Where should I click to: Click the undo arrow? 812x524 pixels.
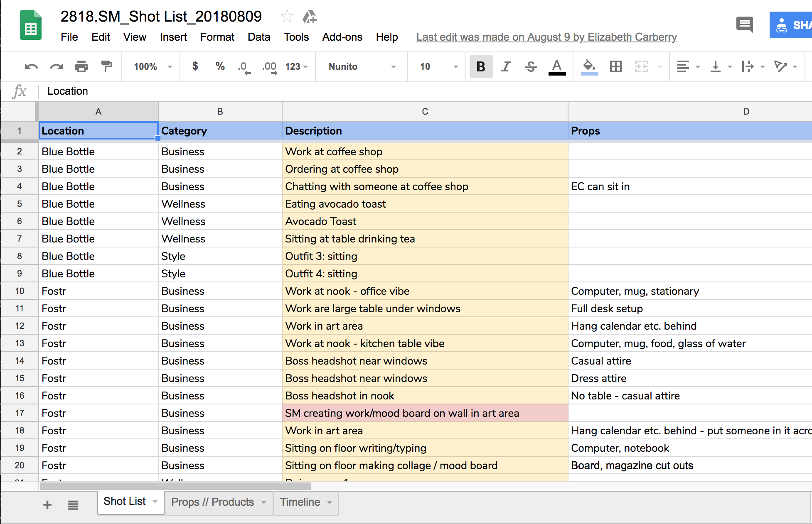31,66
